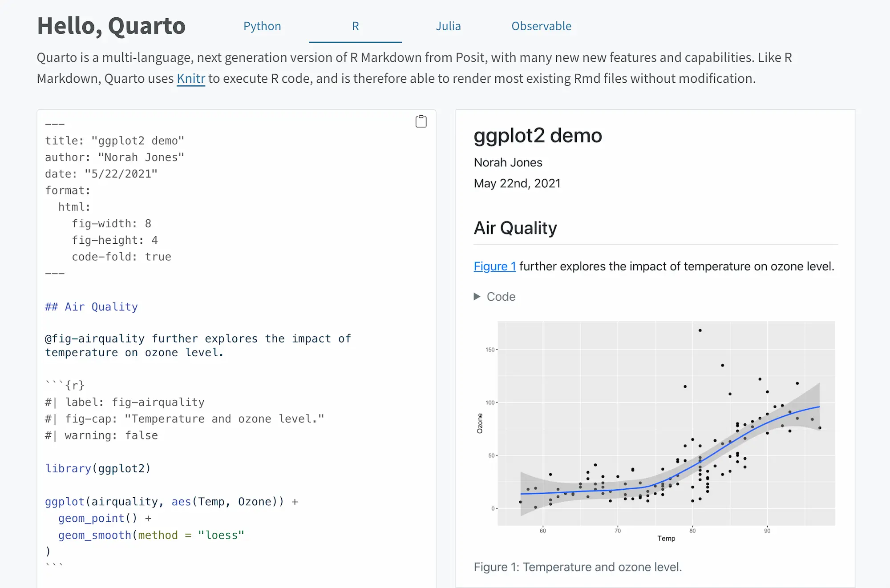The image size is (890, 588).
Task: Click the fig-cap option line
Action: [185, 419]
